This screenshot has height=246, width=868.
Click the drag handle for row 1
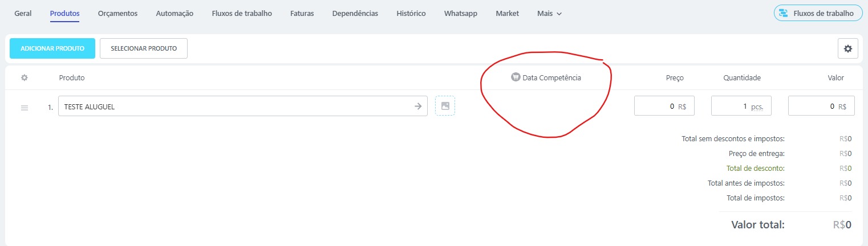click(25, 107)
